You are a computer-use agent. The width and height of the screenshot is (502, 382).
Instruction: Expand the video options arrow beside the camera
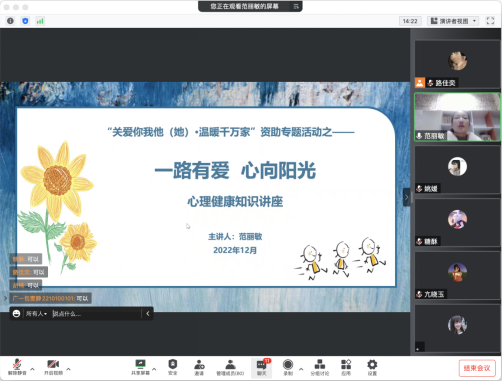(x=68, y=369)
